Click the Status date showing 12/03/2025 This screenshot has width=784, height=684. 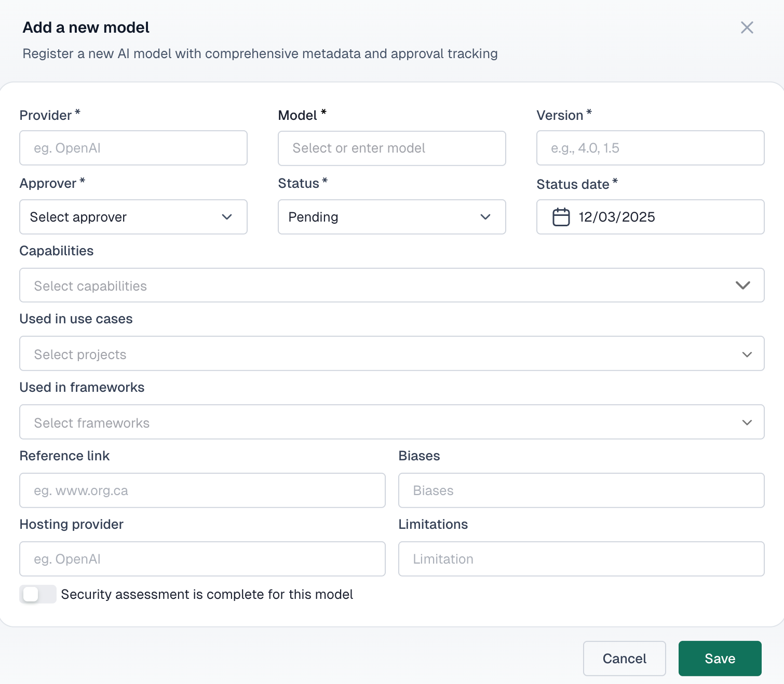click(x=650, y=217)
